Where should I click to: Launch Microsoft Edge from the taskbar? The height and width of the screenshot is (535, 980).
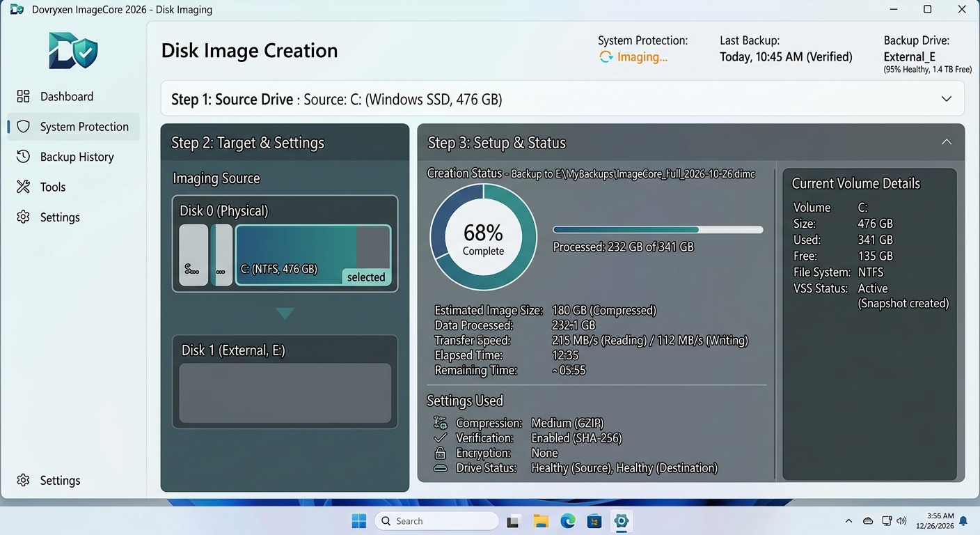pyautogui.click(x=568, y=521)
